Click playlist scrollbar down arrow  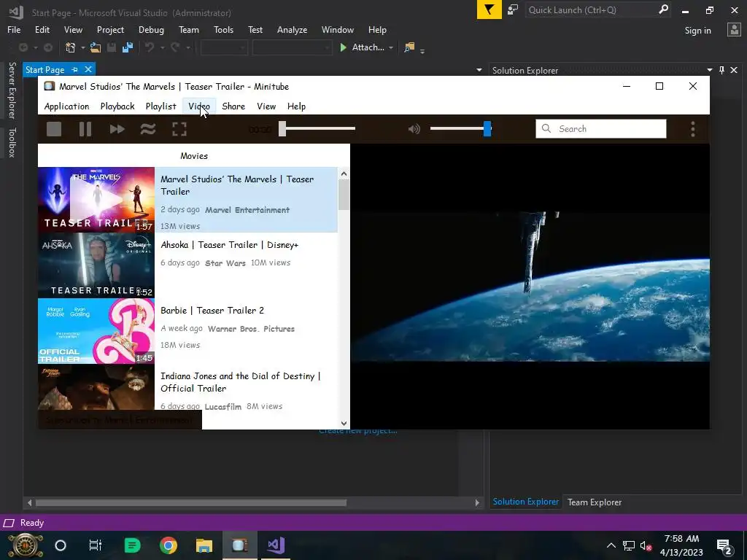tap(344, 423)
